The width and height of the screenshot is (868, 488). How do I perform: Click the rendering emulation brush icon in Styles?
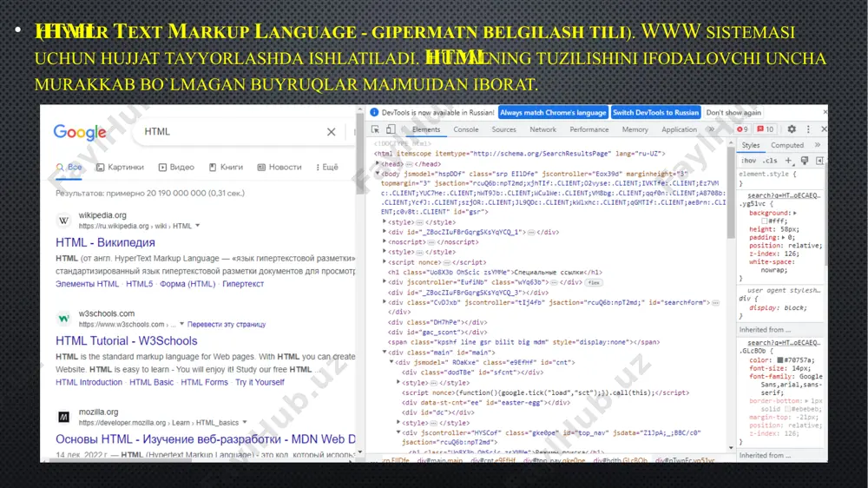point(805,161)
